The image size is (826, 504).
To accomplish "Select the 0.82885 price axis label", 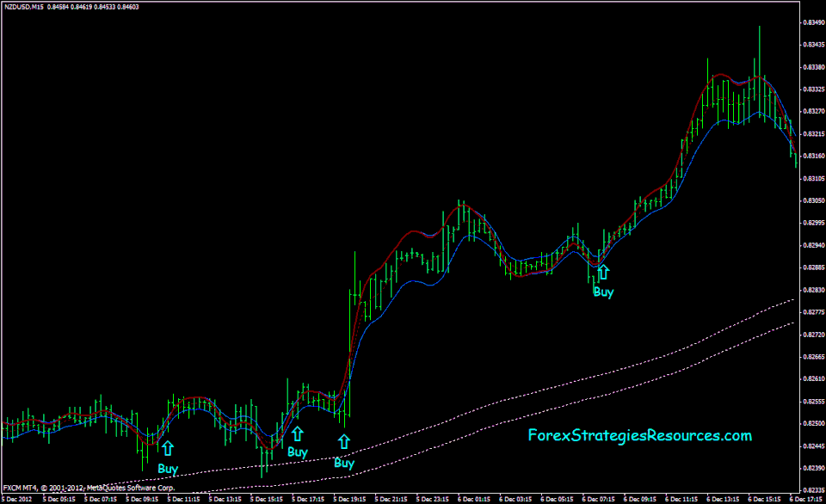I will (814, 267).
